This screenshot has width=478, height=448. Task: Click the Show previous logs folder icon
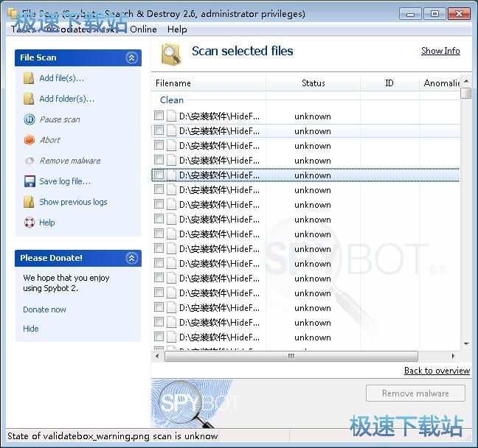(x=29, y=202)
